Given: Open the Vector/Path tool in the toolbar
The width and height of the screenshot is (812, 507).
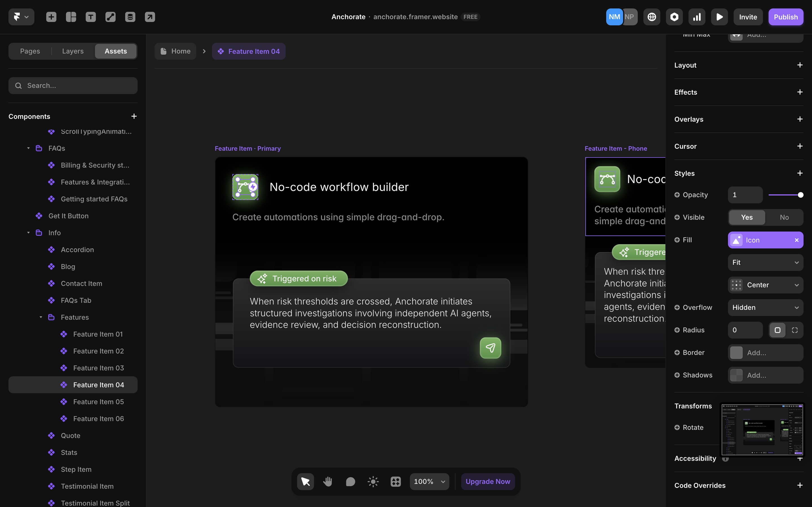Looking at the screenshot, I should pos(111,17).
